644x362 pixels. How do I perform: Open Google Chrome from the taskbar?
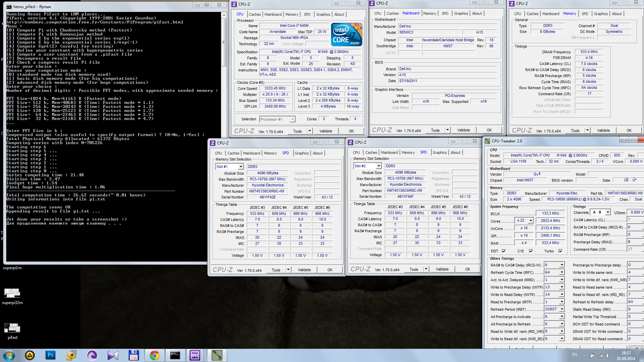pos(155,355)
